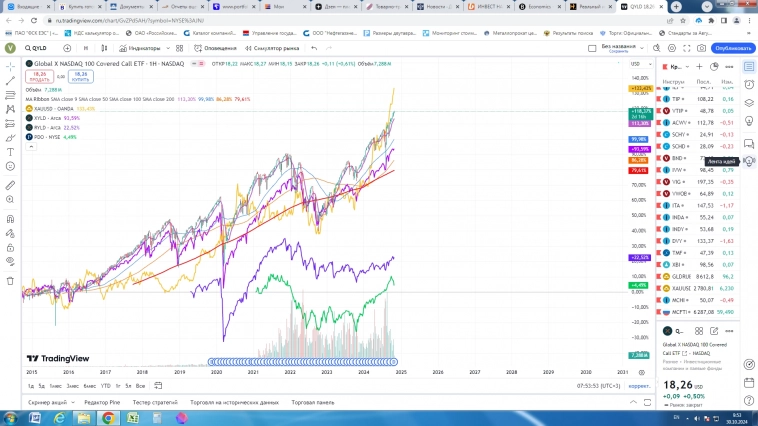Toggle коррект. price adjustment
The height and width of the screenshot is (426, 758).
point(639,386)
